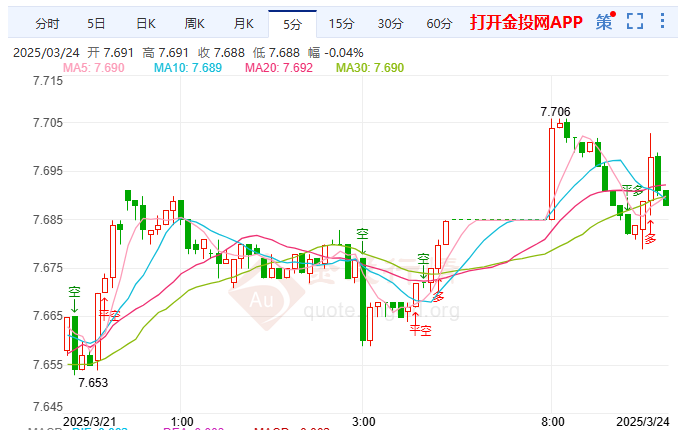Click the 空 signal marker near 3:00
684x430 pixels.
(x=363, y=234)
